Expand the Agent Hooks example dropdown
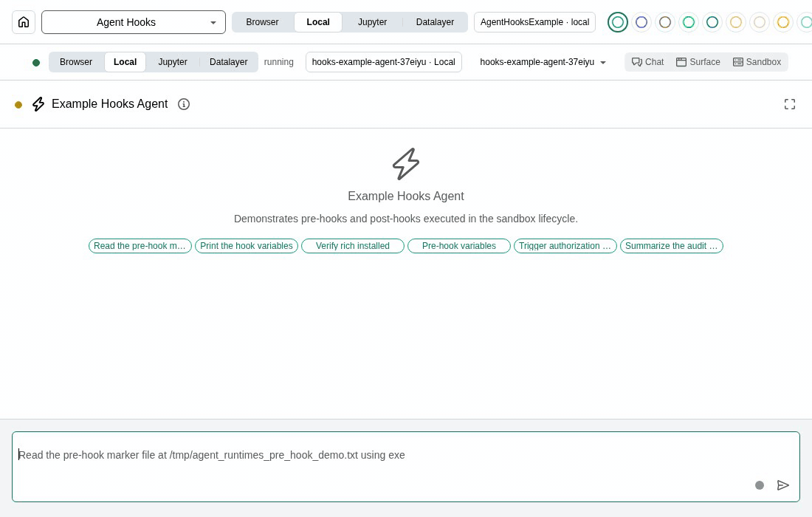 point(134,22)
